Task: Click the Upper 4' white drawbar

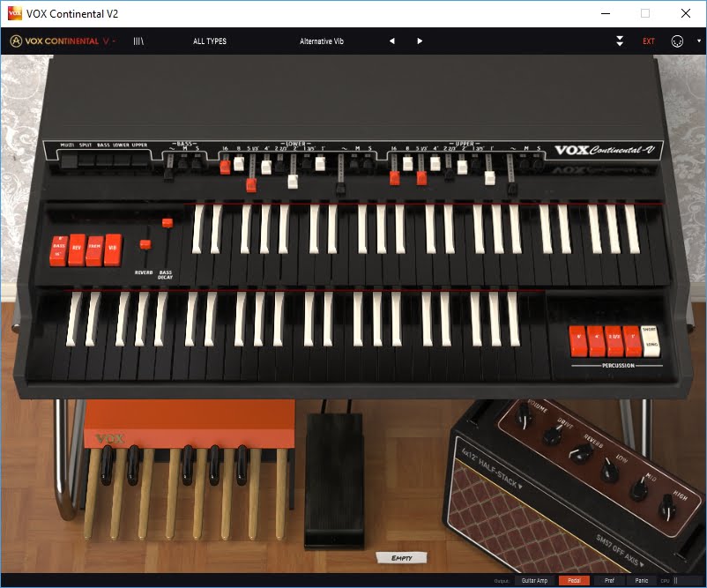Action: tap(435, 163)
